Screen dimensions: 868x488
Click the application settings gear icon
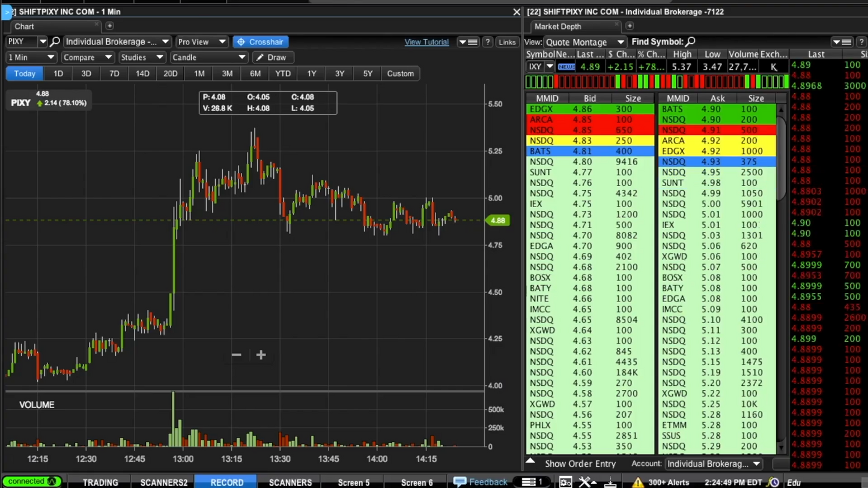pyautogui.click(x=565, y=481)
